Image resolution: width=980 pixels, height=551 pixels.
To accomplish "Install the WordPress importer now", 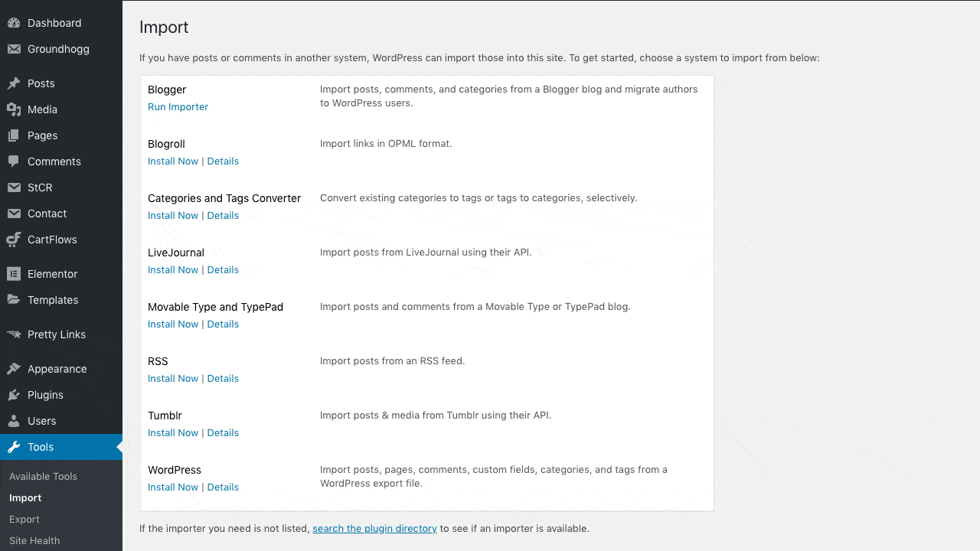I will pyautogui.click(x=173, y=487).
